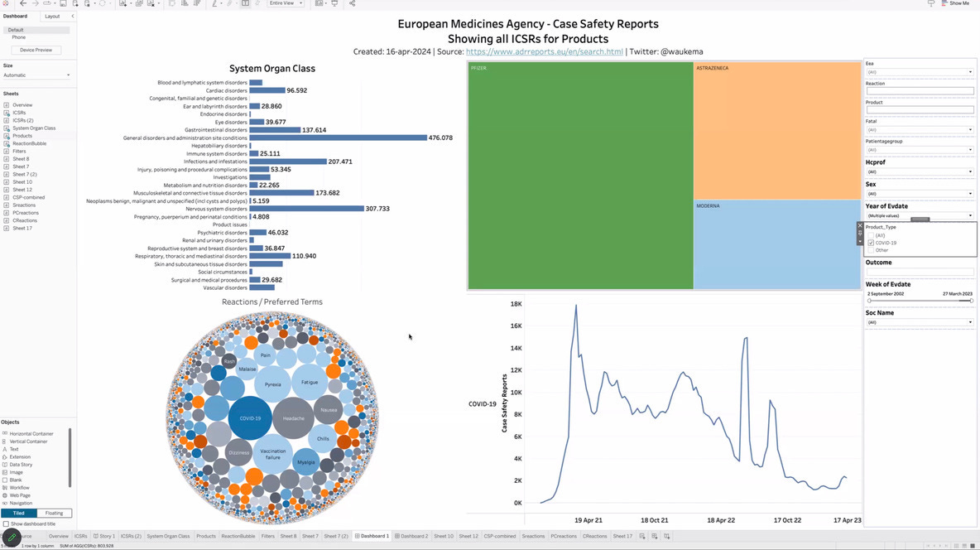Click the Nervous system disorders bar
The image size is (980, 550).
[306, 209]
